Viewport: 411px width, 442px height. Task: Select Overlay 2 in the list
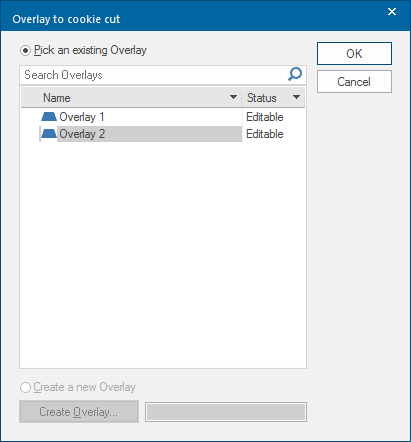[82, 134]
